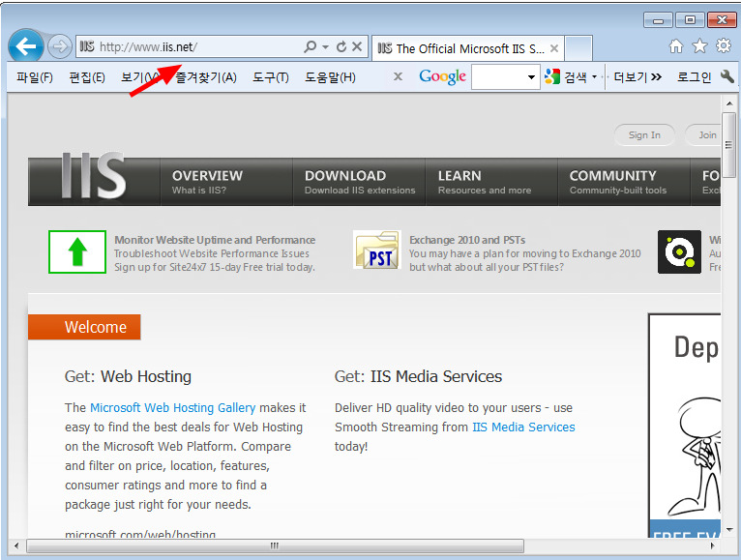
Task: Click the browser back arrow button
Action: point(26,45)
